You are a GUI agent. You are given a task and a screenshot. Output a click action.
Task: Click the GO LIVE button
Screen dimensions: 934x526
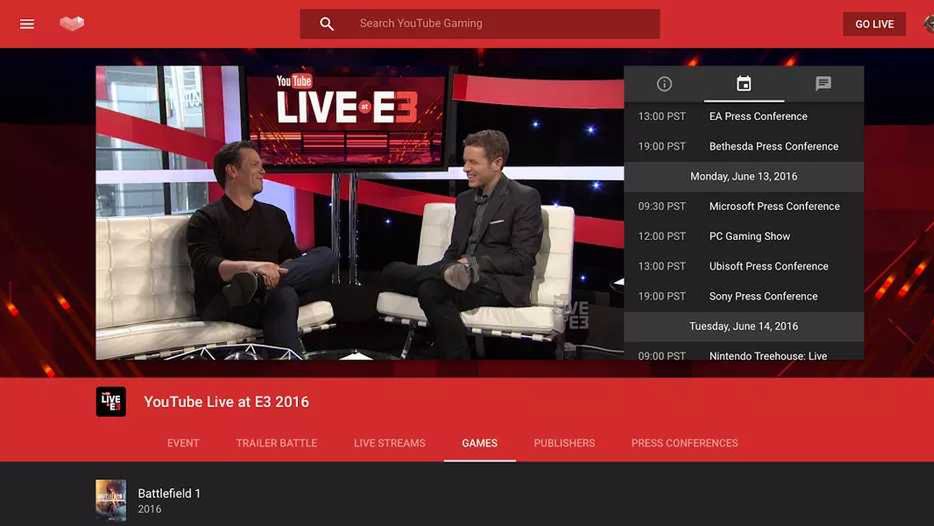click(x=874, y=24)
